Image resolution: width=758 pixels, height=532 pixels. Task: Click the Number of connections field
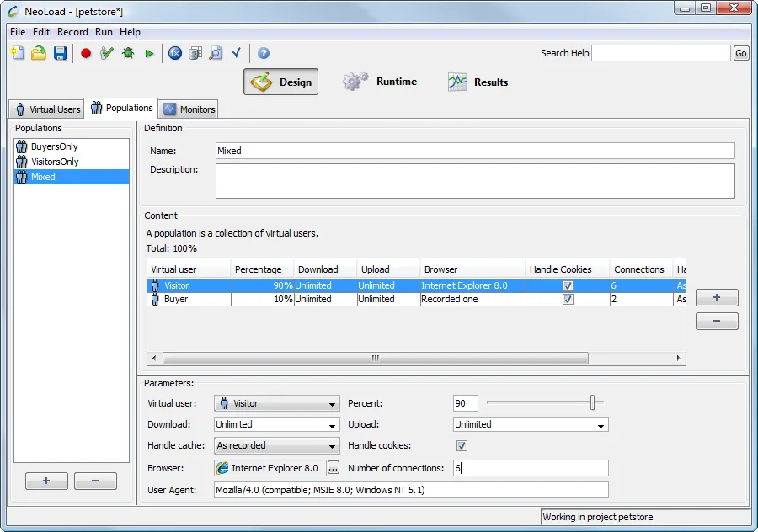click(x=531, y=468)
